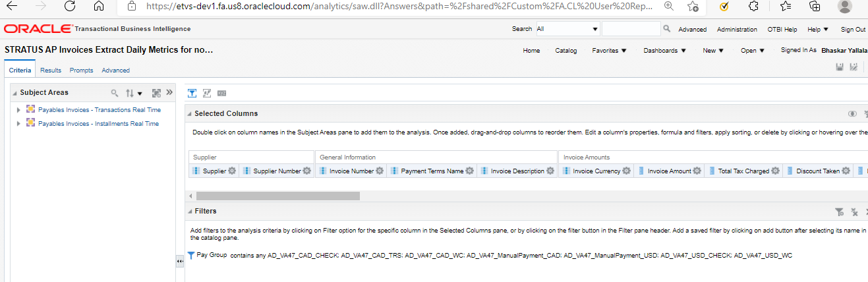Screen dimensions: 868x282
Task: Click browser zoom magnifier icon in address bar
Action: tap(669, 6)
